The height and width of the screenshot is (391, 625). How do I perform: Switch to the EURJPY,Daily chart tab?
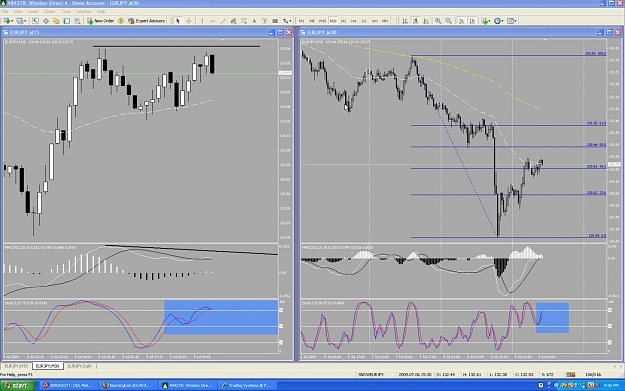79,366
